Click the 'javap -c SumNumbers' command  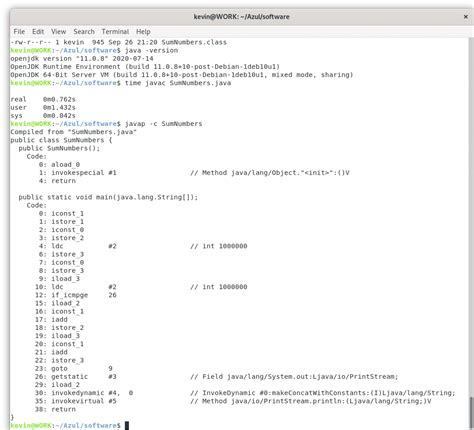click(163, 124)
